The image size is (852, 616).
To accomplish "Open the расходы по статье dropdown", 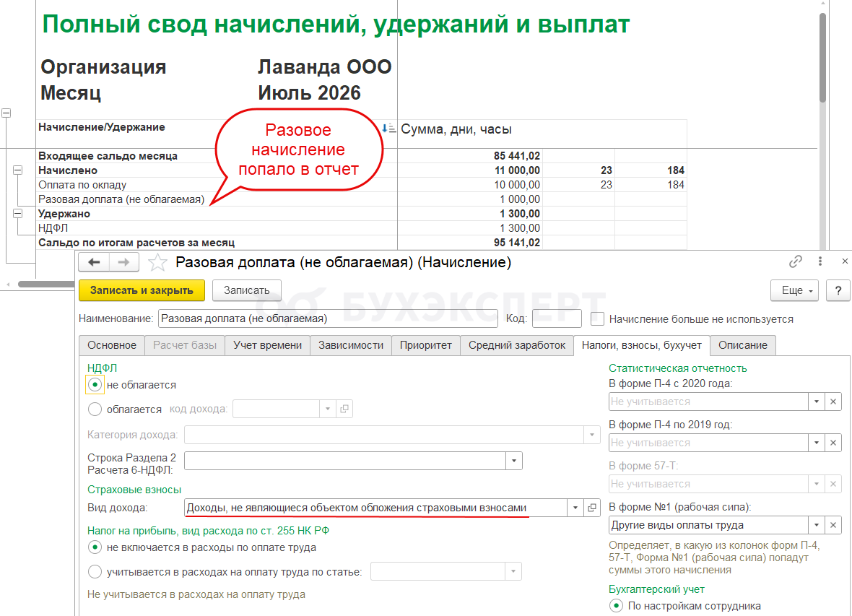I will coord(513,571).
